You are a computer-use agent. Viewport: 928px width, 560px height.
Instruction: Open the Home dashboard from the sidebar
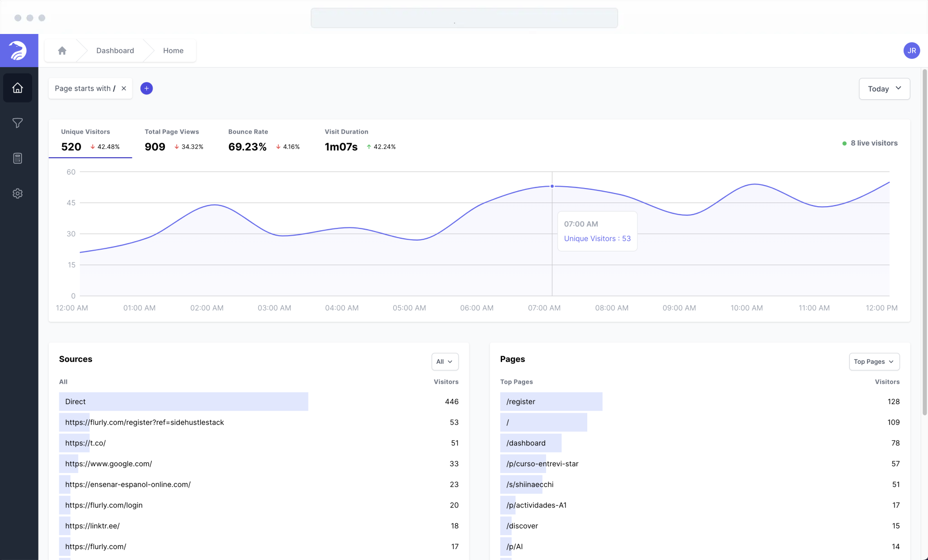(18, 87)
